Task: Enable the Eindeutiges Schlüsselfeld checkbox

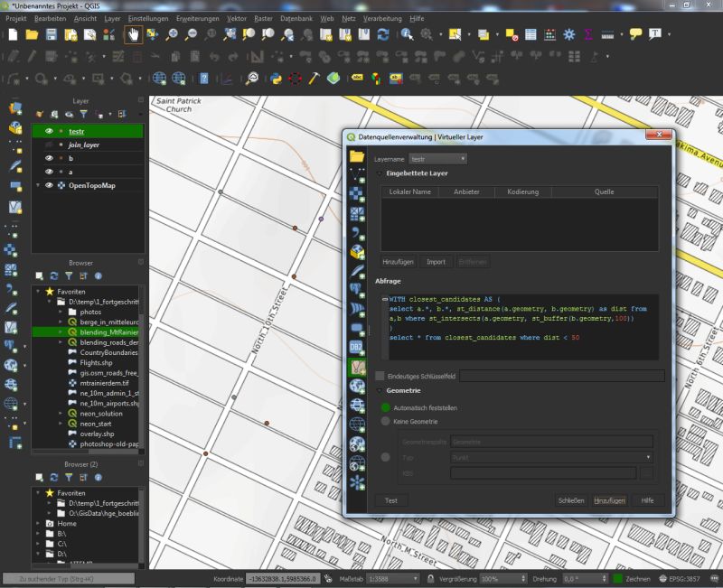Action: [380, 376]
